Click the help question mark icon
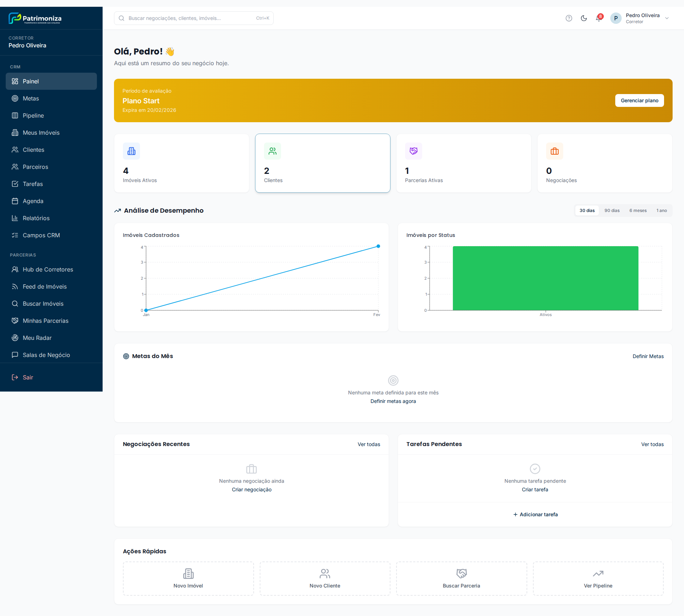The width and height of the screenshot is (684, 616). (569, 18)
